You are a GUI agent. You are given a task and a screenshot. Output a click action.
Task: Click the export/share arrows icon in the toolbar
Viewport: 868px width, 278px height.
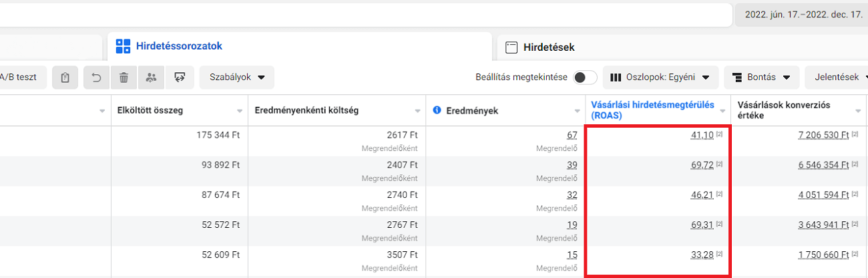(x=180, y=78)
